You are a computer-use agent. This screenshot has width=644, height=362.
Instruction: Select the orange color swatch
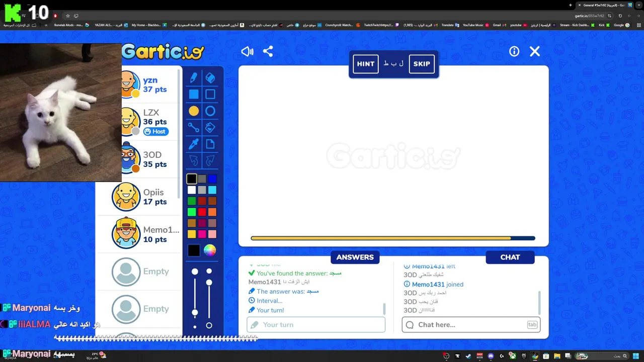click(212, 212)
